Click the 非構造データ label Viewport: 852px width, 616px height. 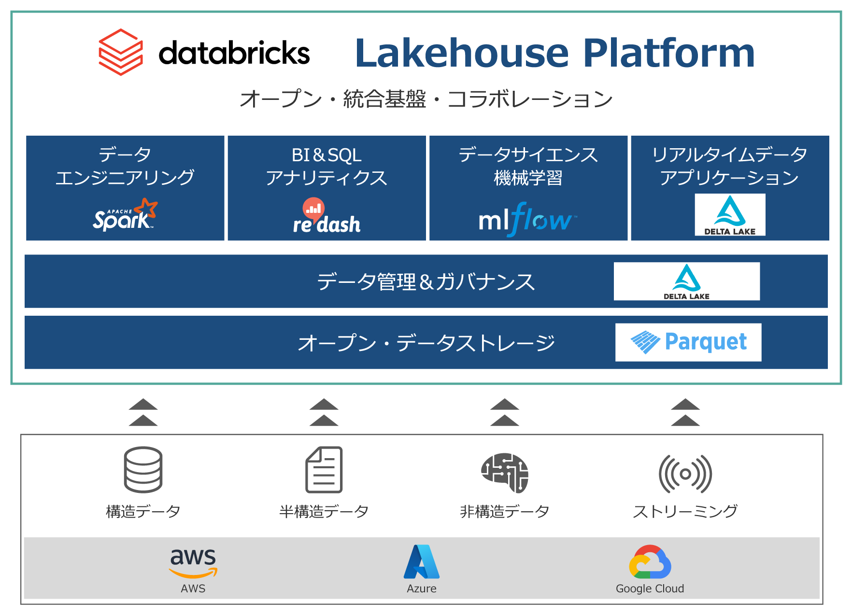(x=505, y=511)
